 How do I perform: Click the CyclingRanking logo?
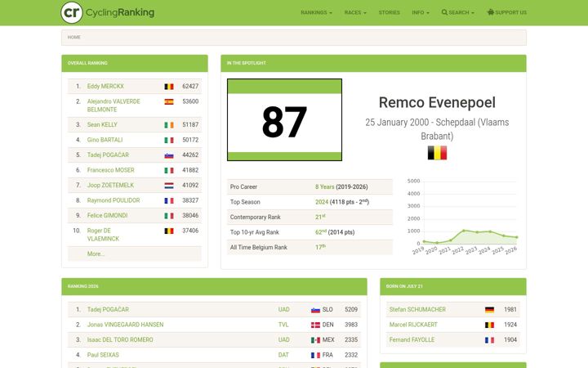(108, 12)
